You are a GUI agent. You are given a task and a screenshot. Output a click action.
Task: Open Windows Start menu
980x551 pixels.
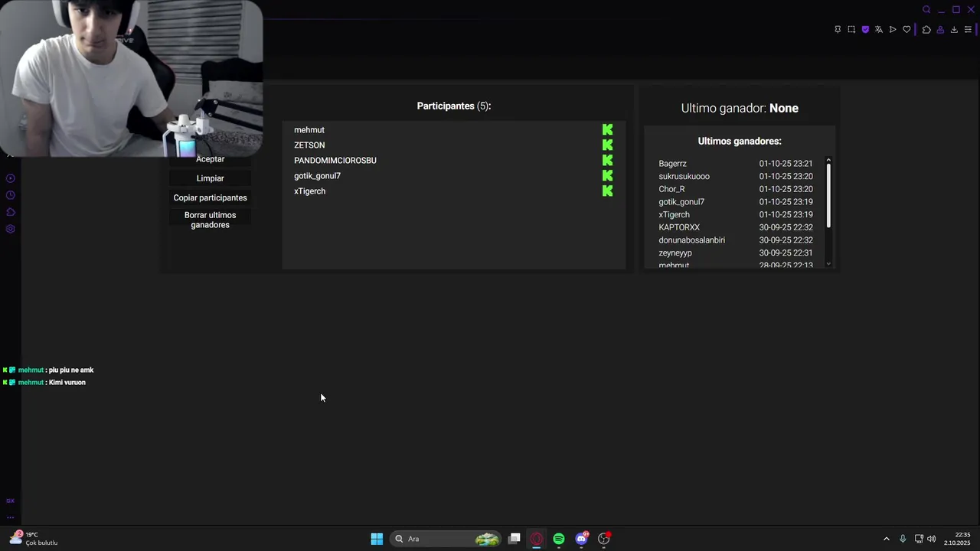point(377,539)
